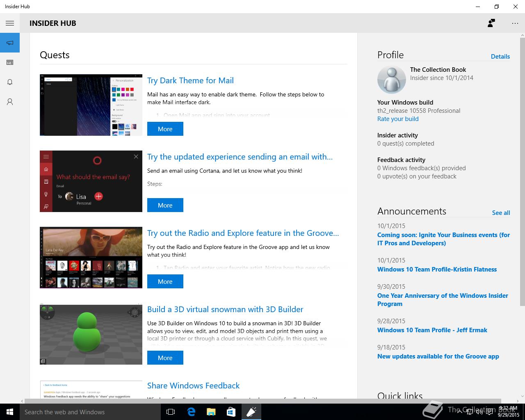The width and height of the screenshot is (525, 420).
Task: Open the updated experience sending email quest title
Action: 240,157
